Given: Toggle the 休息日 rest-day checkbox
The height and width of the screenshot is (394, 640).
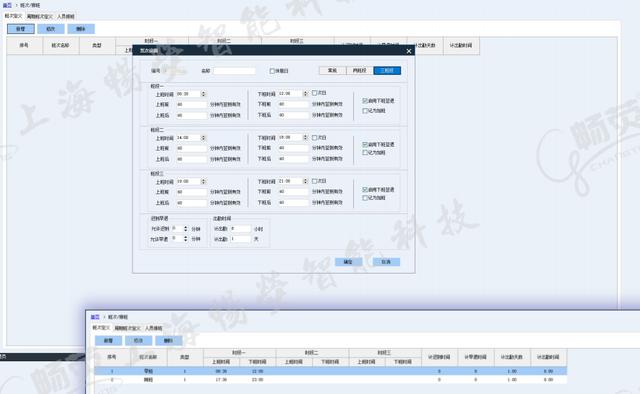Looking at the screenshot, I should [x=272, y=71].
